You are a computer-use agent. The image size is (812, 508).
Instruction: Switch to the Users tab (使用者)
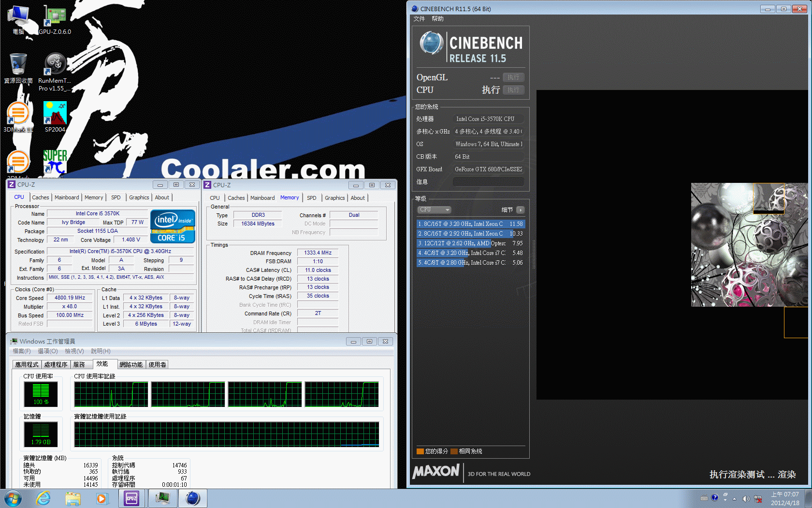coord(157,364)
